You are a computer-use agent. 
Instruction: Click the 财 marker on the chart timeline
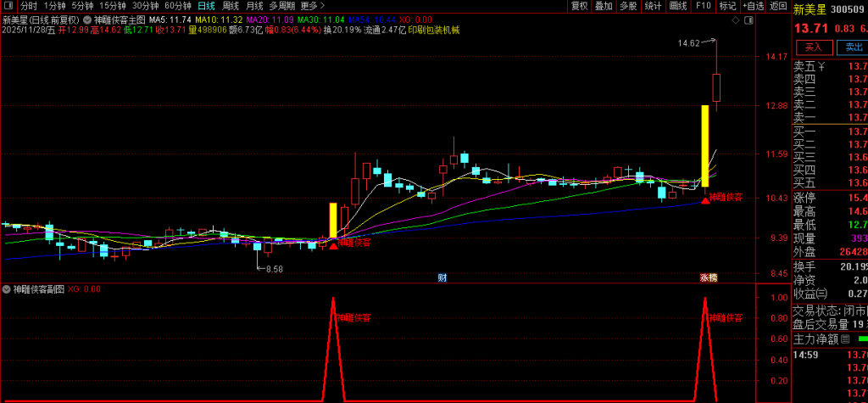click(x=442, y=277)
